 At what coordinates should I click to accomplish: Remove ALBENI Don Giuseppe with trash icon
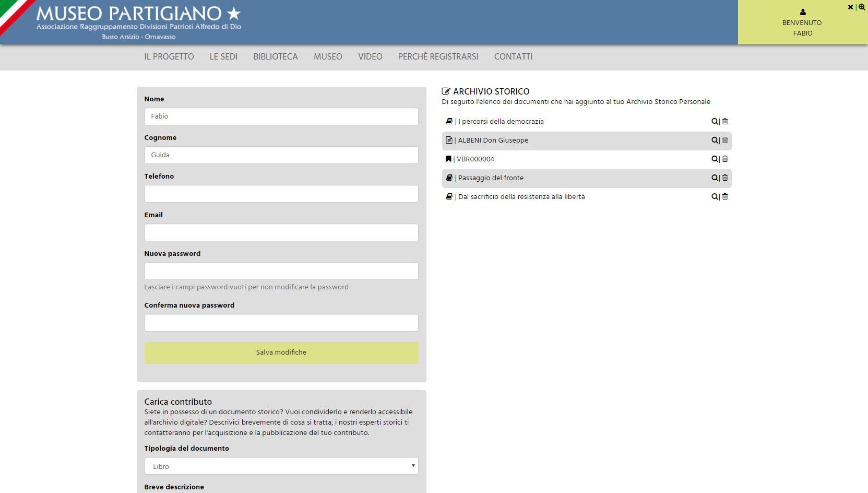pyautogui.click(x=725, y=140)
